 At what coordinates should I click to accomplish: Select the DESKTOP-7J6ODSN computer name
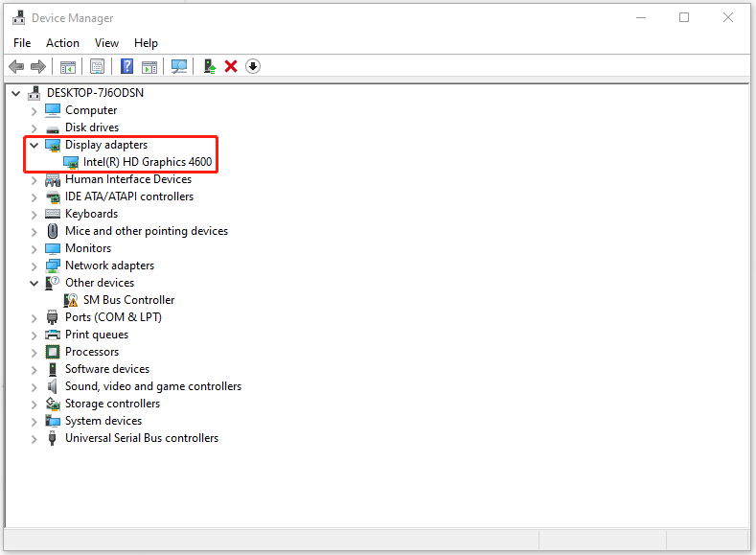[x=95, y=93]
